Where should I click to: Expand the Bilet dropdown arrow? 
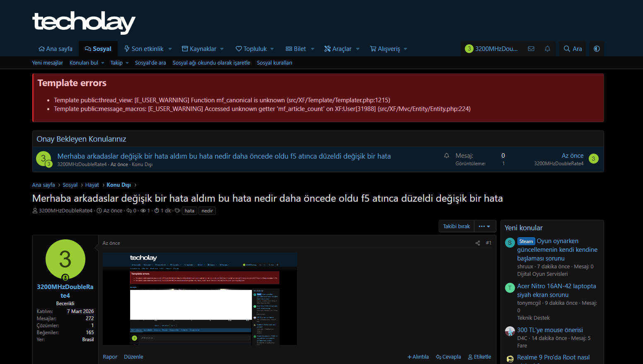click(312, 49)
